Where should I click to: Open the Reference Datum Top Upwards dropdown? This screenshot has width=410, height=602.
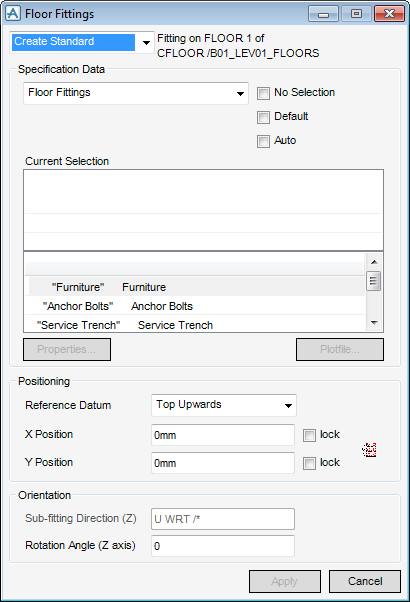point(224,405)
